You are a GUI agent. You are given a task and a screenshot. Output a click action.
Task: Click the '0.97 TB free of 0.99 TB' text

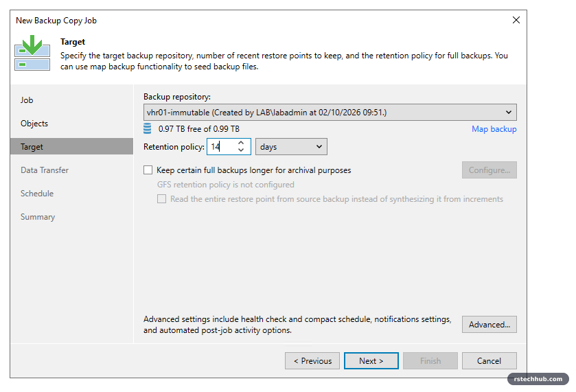pos(198,129)
